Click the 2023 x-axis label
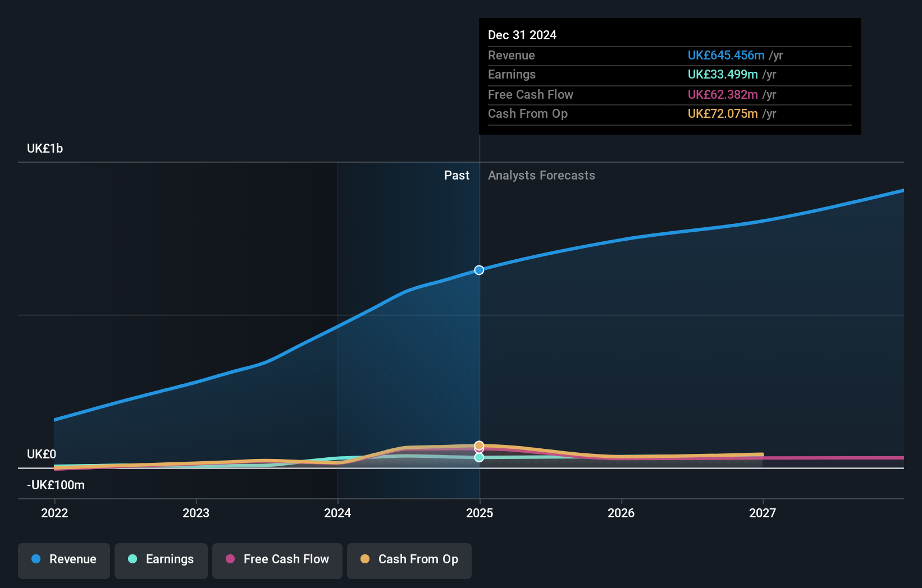Image resolution: width=922 pixels, height=588 pixels. [x=196, y=513]
